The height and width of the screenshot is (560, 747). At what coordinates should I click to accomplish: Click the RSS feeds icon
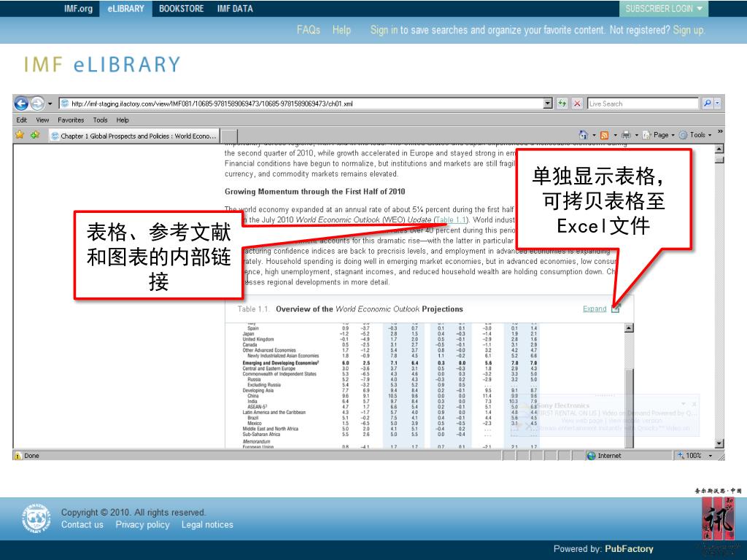[604, 135]
